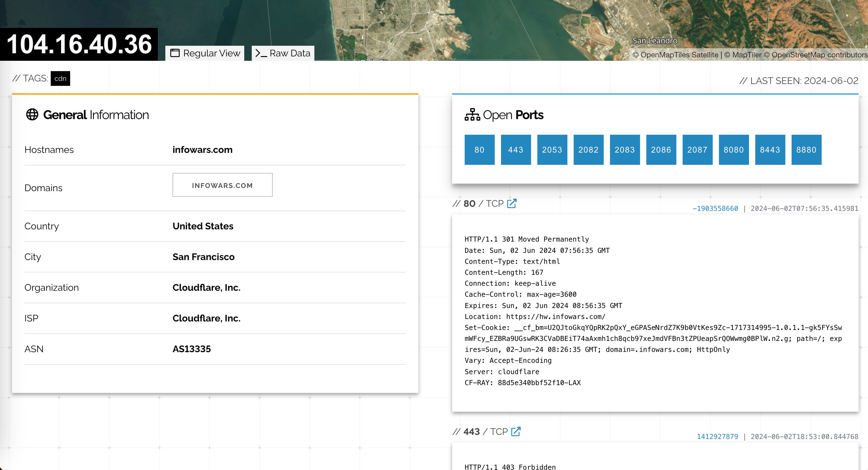Jump to port 443 details
The height and width of the screenshot is (470, 868).
pos(515,150)
